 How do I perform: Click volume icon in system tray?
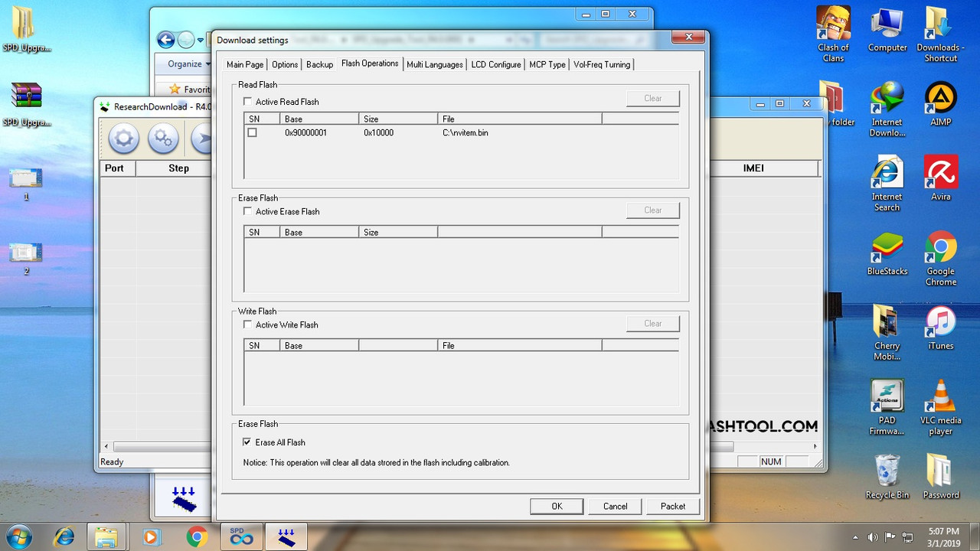pos(873,537)
